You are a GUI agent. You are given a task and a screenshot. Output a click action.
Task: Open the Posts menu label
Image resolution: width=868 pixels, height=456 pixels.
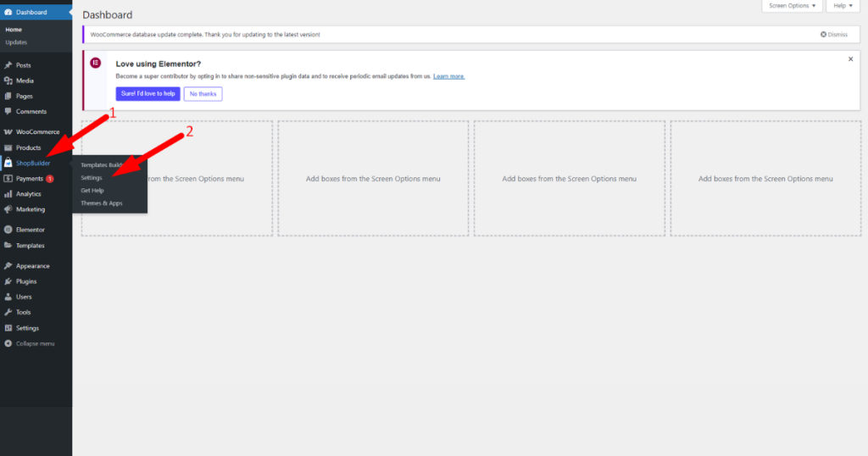tap(23, 65)
